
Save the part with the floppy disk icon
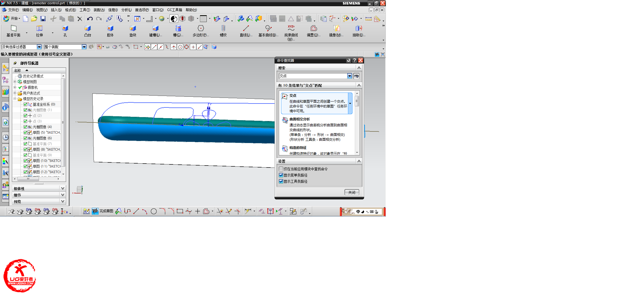point(43,19)
